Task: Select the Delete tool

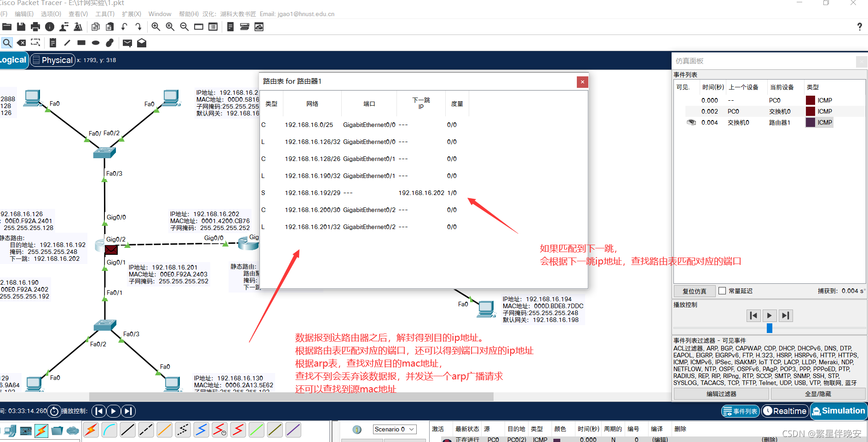Action: click(x=21, y=43)
